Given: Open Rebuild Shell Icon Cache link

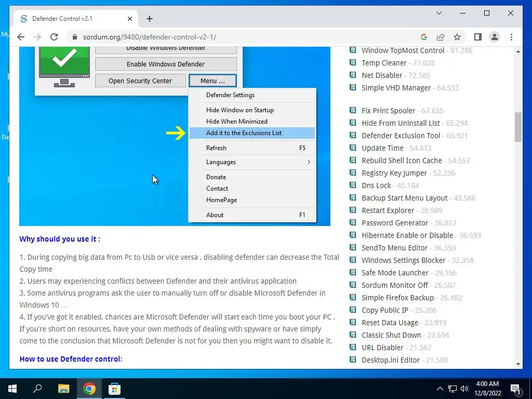Looking at the screenshot, I should click(402, 161).
